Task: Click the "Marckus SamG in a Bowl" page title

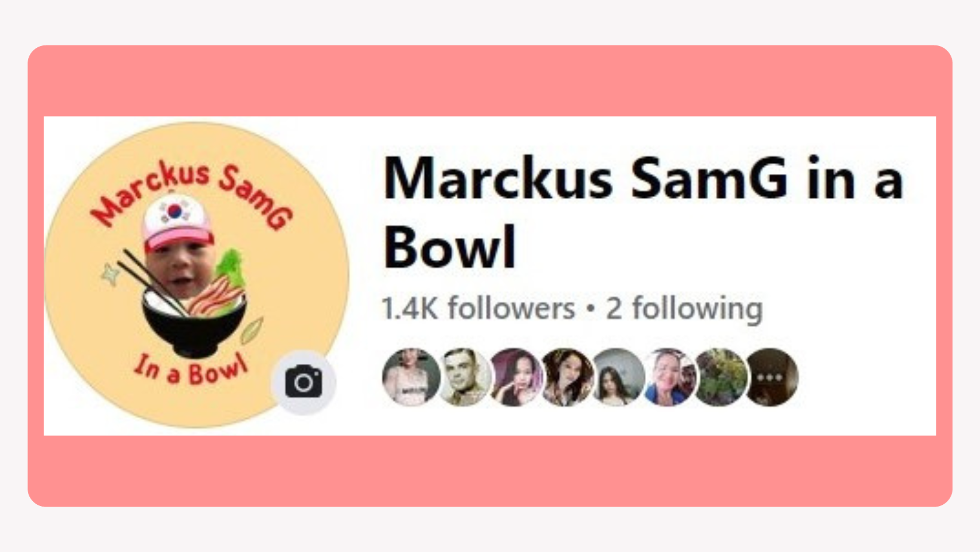Action: (643, 211)
